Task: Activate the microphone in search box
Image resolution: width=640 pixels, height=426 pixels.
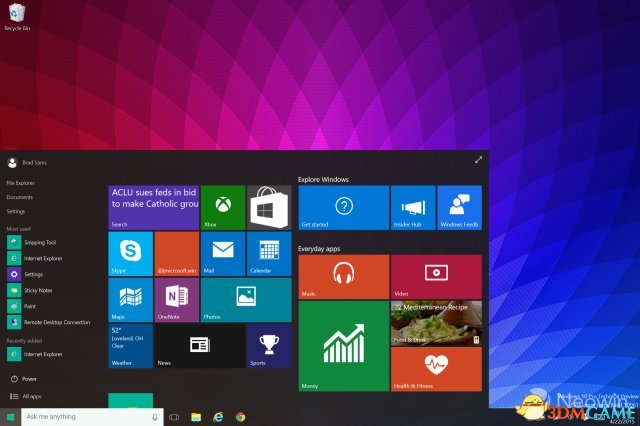Action: pos(155,417)
